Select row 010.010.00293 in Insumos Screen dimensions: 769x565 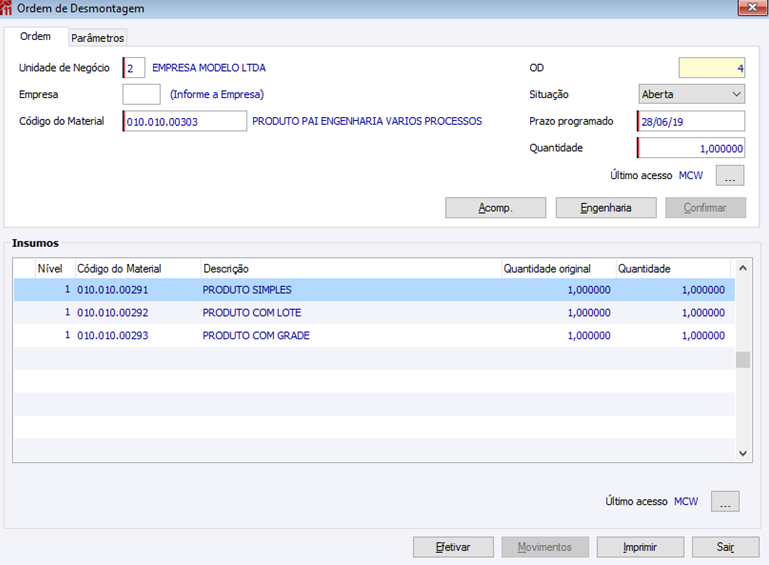coord(374,335)
